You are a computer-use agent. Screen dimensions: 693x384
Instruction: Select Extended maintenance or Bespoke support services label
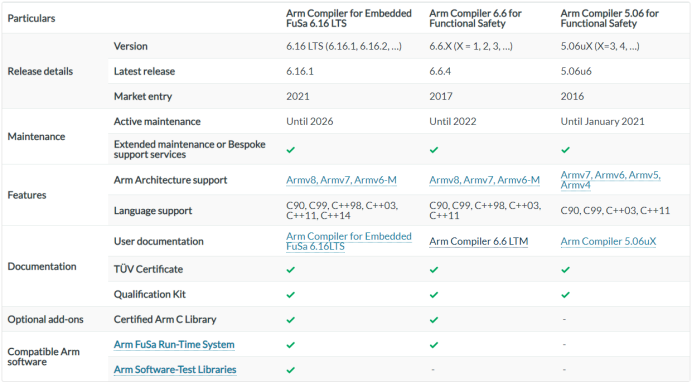(x=190, y=149)
